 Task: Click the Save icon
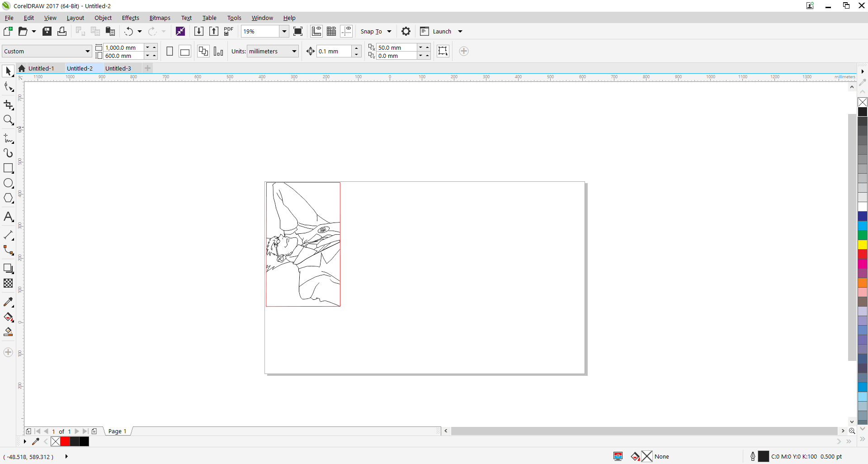pos(47,31)
